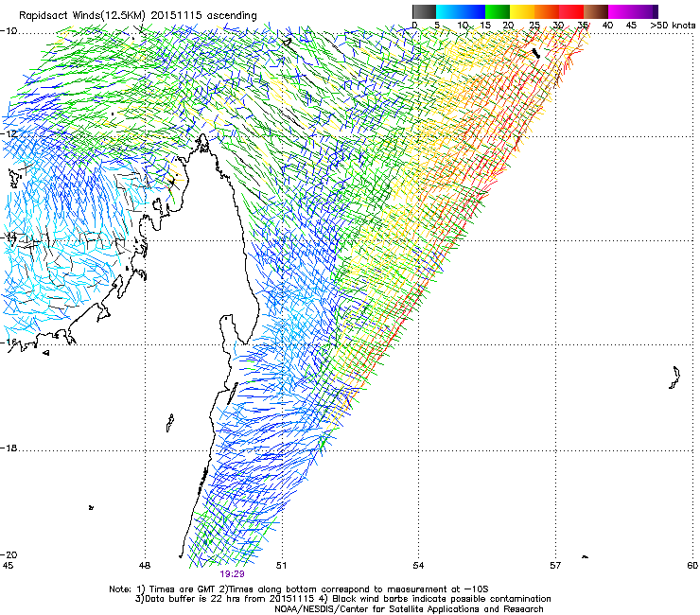The width and height of the screenshot is (700, 615).
Task: Click the magenta 40-45 knots legend segment
Action: 621,11
